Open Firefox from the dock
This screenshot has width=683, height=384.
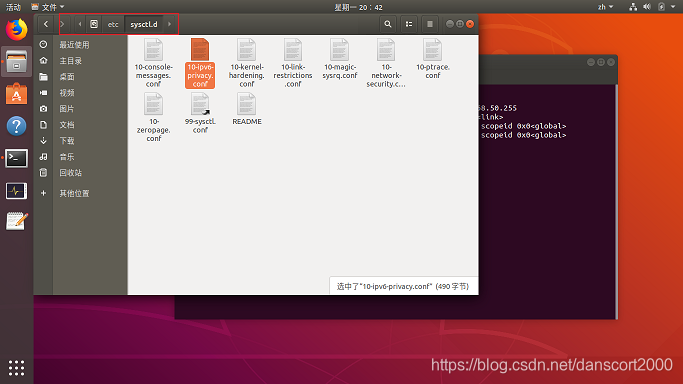(x=17, y=30)
